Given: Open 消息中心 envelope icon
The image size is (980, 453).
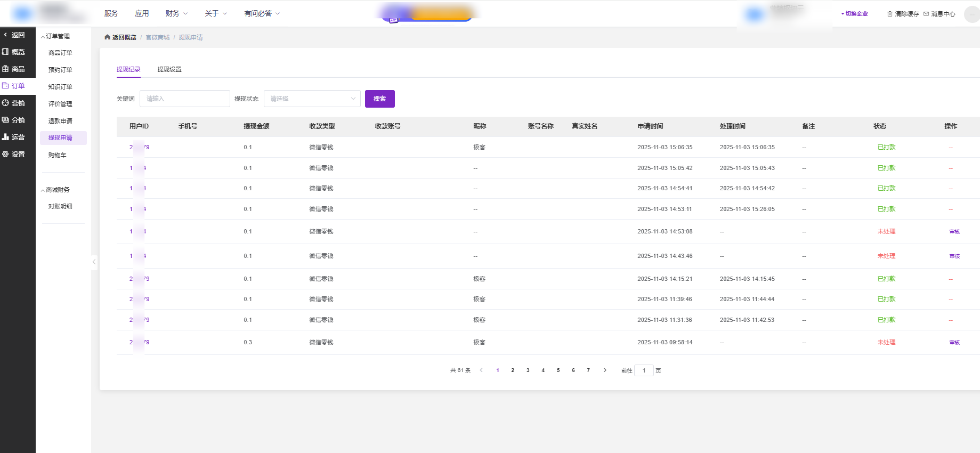Looking at the screenshot, I should pyautogui.click(x=926, y=14).
